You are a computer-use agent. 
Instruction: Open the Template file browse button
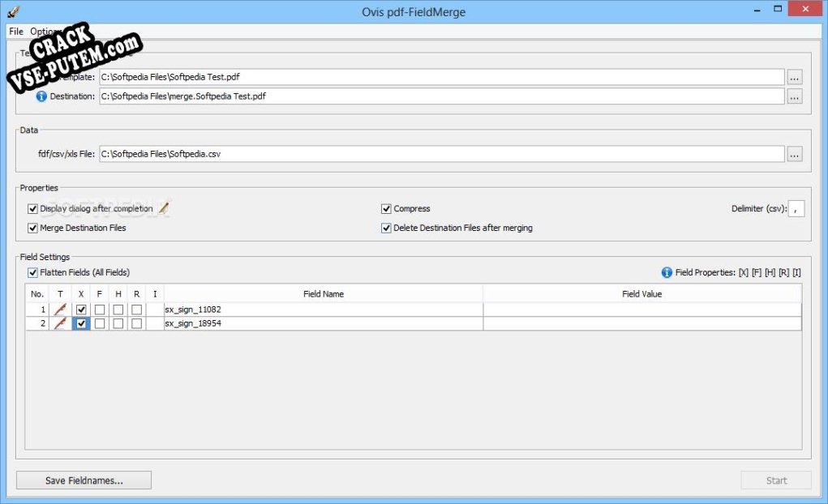pyautogui.click(x=795, y=76)
